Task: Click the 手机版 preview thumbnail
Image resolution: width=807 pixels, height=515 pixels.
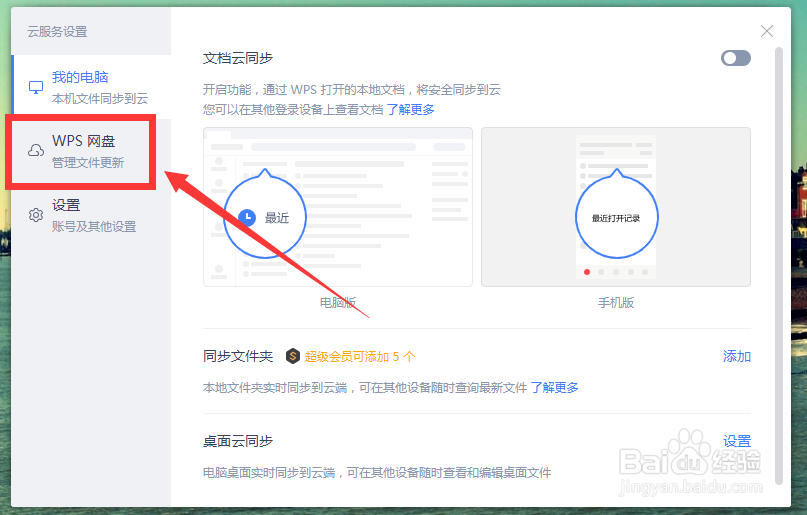Action: (x=616, y=207)
